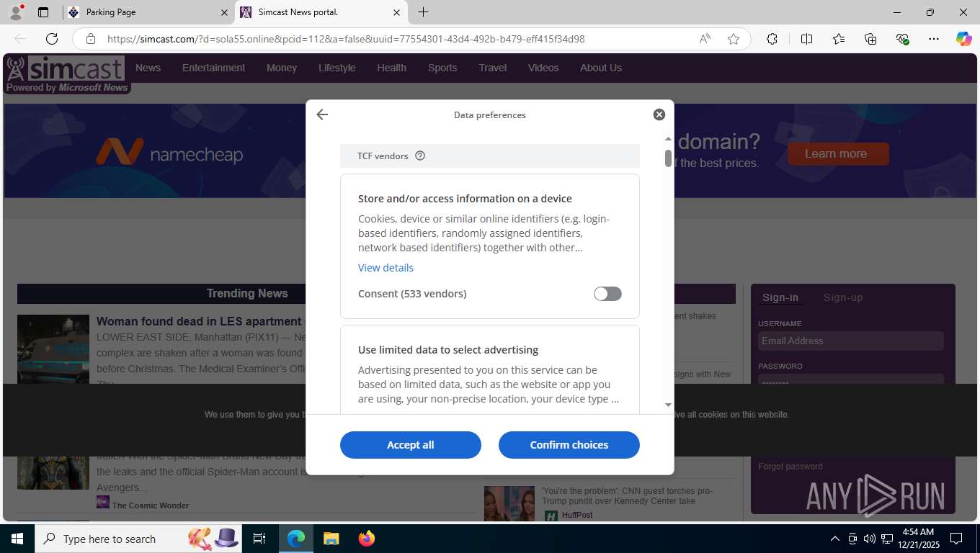Viewport: 980px width, 553px height.
Task: Open the Videos menu item
Action: [543, 68]
